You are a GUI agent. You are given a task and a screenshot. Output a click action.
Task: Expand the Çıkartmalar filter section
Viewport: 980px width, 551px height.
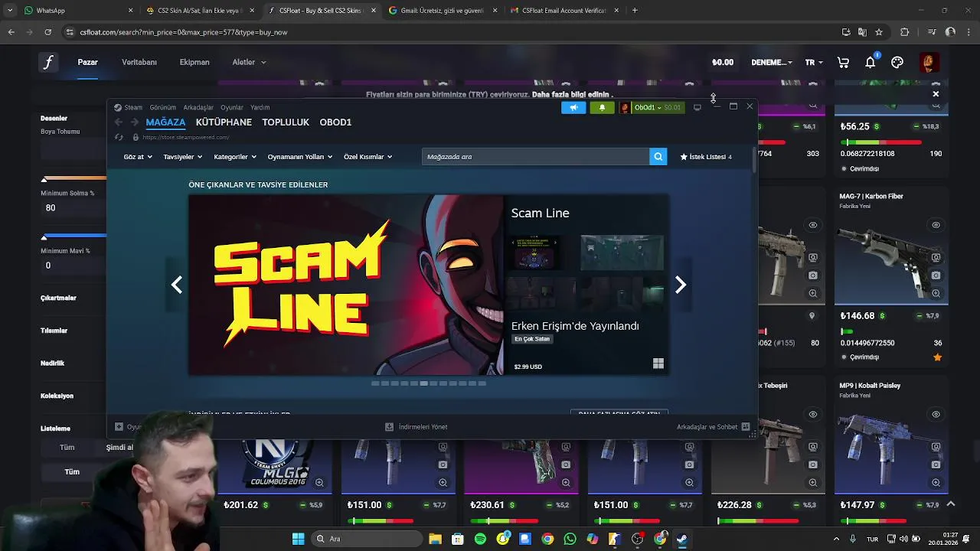[x=59, y=298]
